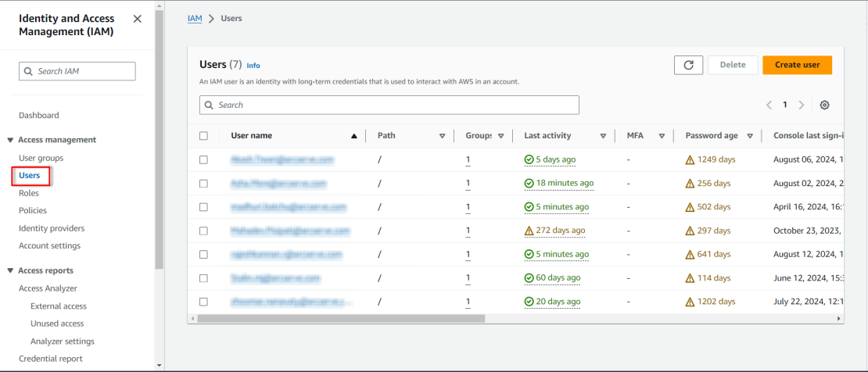
Task: Click the horizontal scrollbar left arrow
Action: [x=192, y=318]
